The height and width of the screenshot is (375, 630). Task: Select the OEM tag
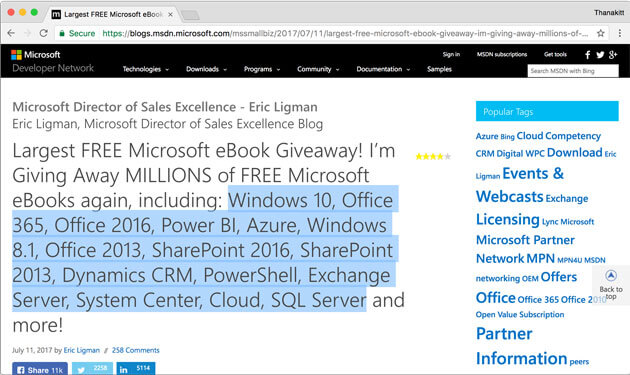point(530,279)
